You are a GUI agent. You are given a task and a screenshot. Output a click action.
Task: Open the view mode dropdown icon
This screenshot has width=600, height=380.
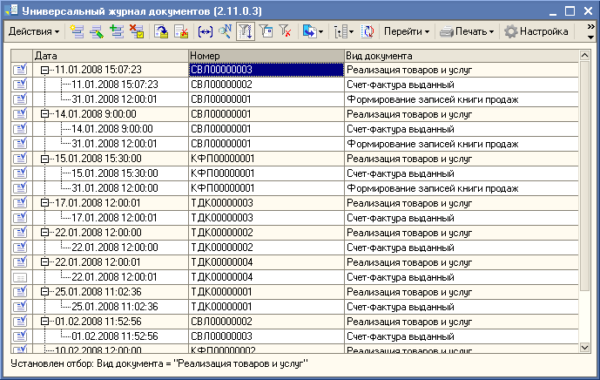click(x=343, y=32)
